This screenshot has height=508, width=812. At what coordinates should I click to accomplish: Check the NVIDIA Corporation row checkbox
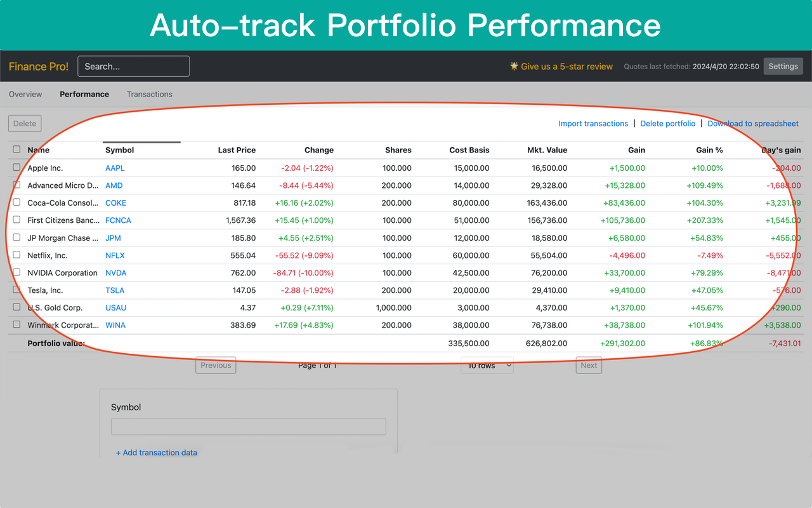click(x=16, y=272)
